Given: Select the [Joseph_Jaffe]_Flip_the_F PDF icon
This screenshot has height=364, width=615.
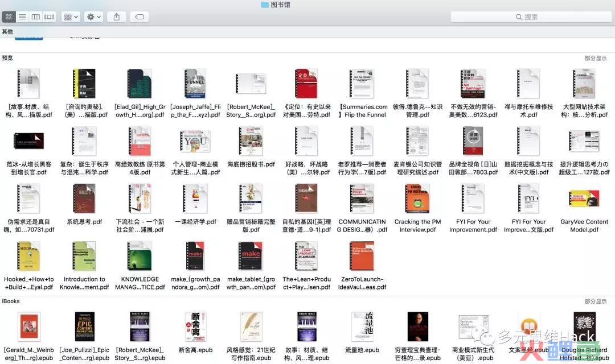Looking at the screenshot, I should click(x=196, y=84).
